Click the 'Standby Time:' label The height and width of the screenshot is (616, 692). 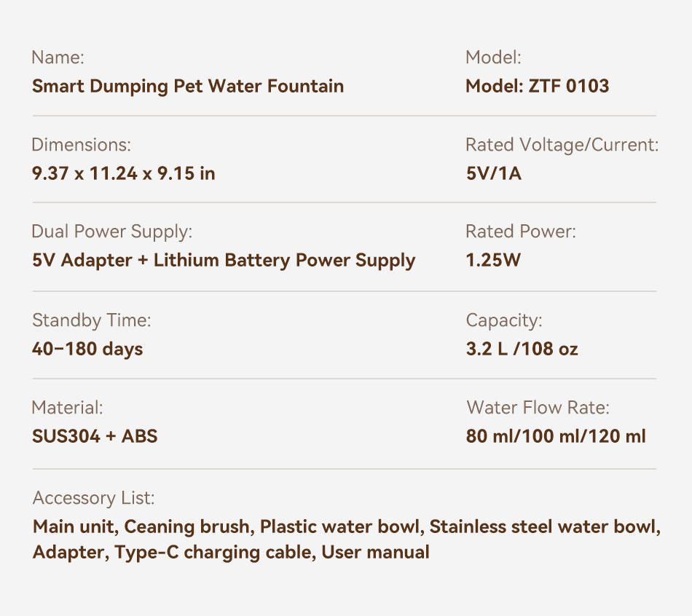point(91,320)
